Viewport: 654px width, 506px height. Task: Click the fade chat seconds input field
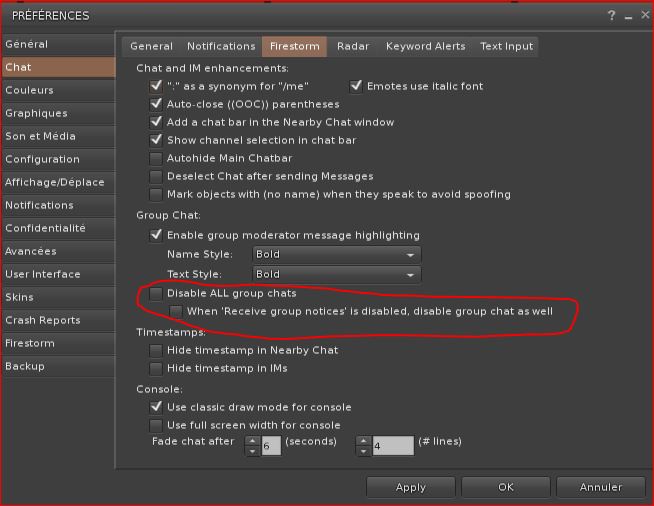pos(271,446)
